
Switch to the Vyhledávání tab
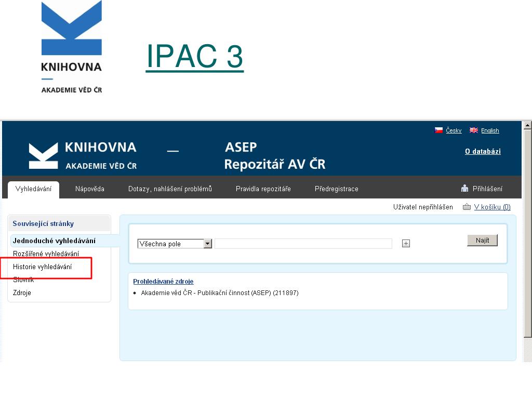point(33,189)
